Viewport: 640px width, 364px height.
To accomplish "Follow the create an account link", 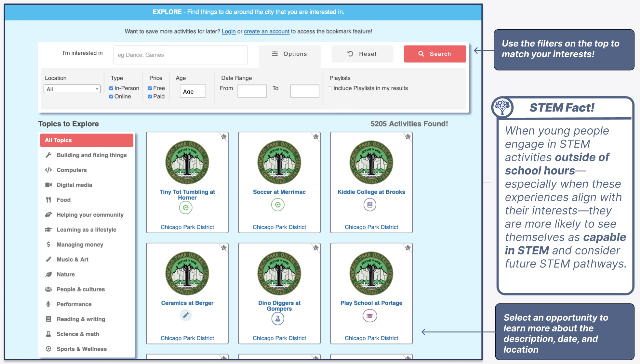I will [x=266, y=32].
